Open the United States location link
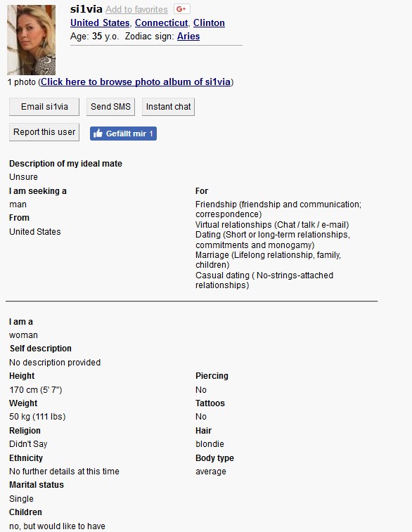The height and width of the screenshot is (532, 412). tap(100, 22)
